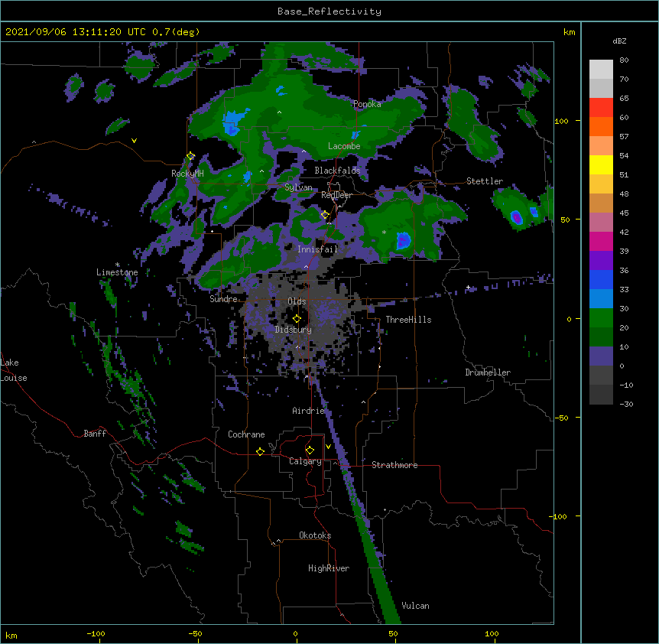Click the yellow diamond marker south of RedDeer
The height and width of the screenshot is (644, 659).
click(325, 215)
